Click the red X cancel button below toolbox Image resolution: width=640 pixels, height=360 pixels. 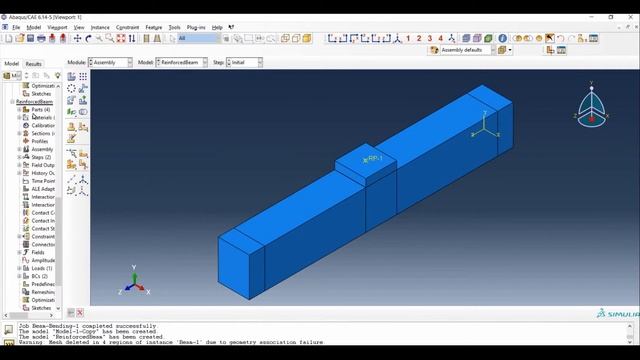(80, 313)
